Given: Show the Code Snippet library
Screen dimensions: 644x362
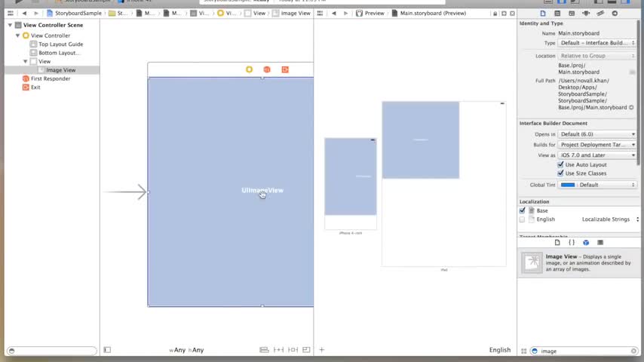Looking at the screenshot, I should pyautogui.click(x=572, y=242).
